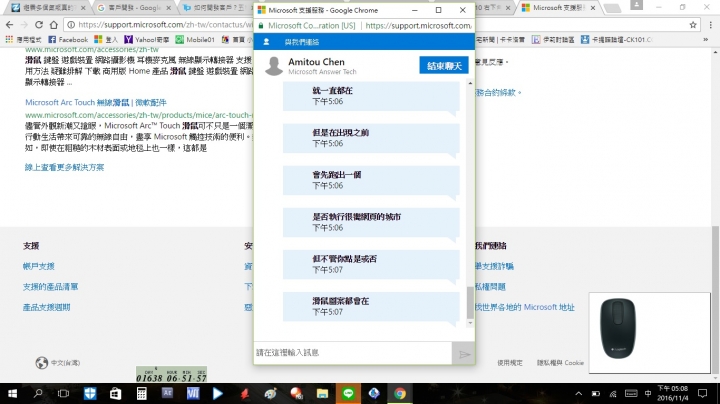
Task: Open worldwide Microsoft addresses link
Action: [x=525, y=307]
